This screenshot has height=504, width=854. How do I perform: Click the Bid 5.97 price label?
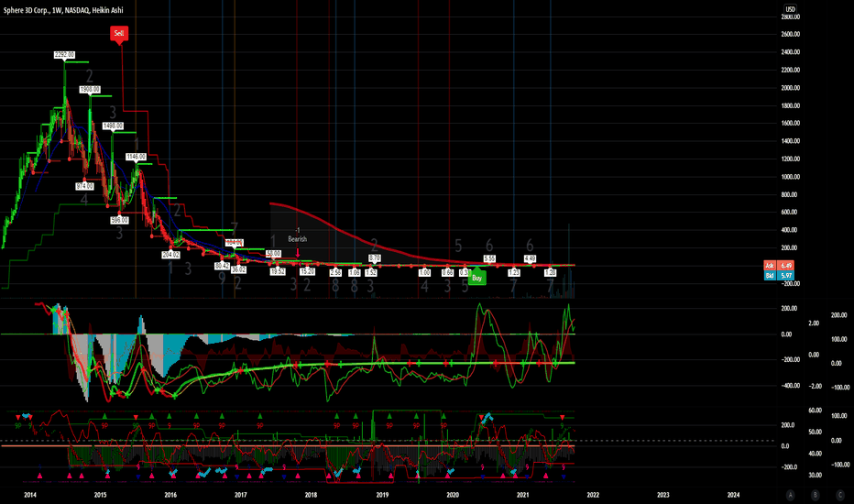coord(778,275)
